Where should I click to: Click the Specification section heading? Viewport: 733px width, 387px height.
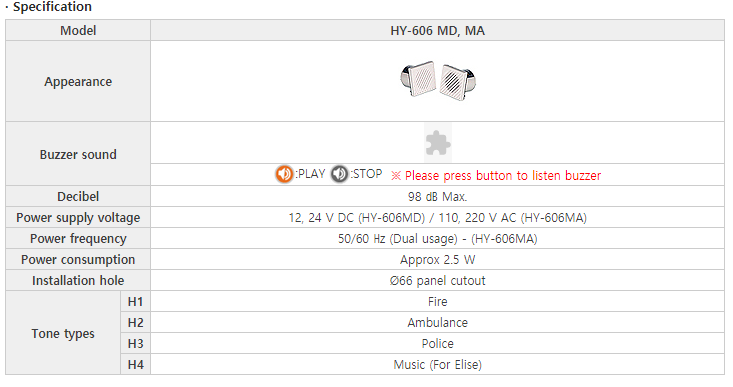coord(49,7)
